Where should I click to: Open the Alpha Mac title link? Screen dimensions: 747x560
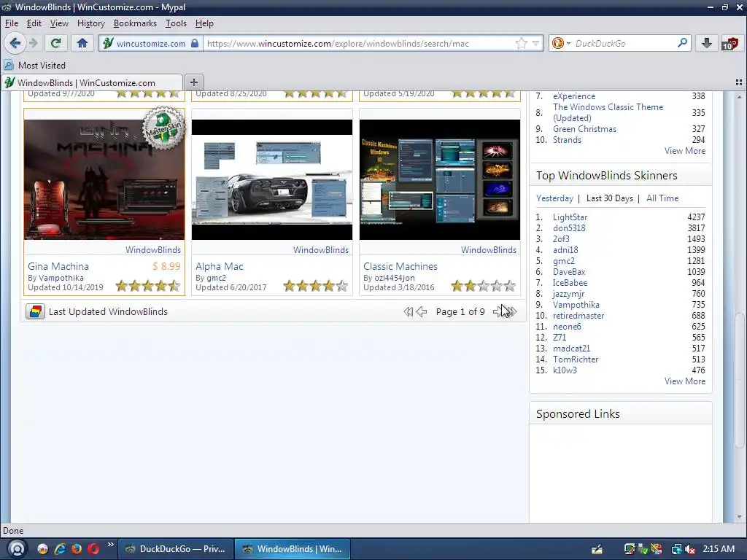coord(219,266)
